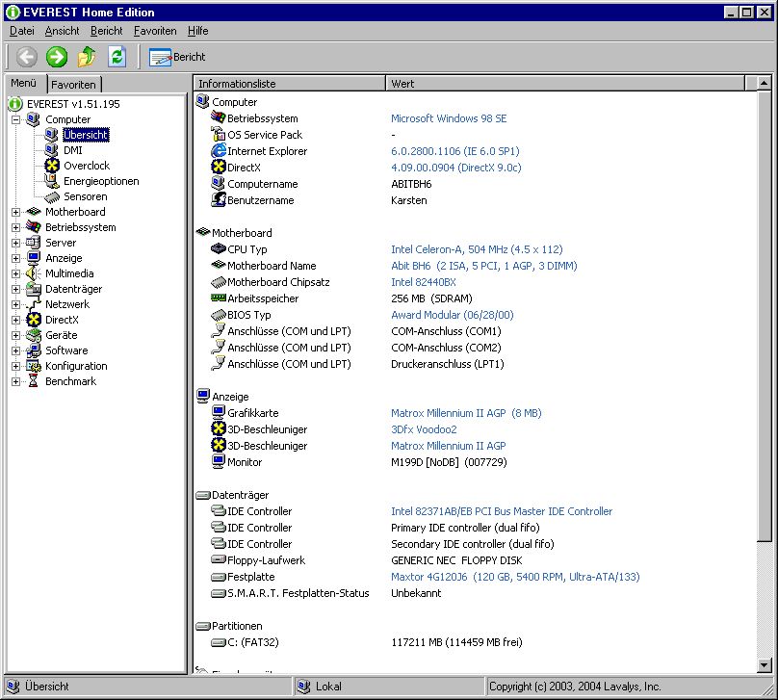Open the Bericht report button
The height and width of the screenshot is (700, 778).
177,57
